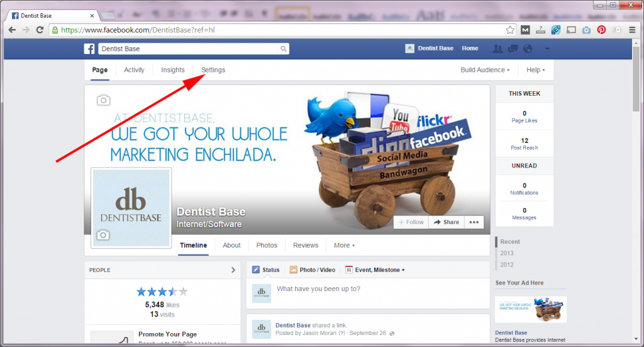
Task: Open the About tab
Action: tap(231, 245)
